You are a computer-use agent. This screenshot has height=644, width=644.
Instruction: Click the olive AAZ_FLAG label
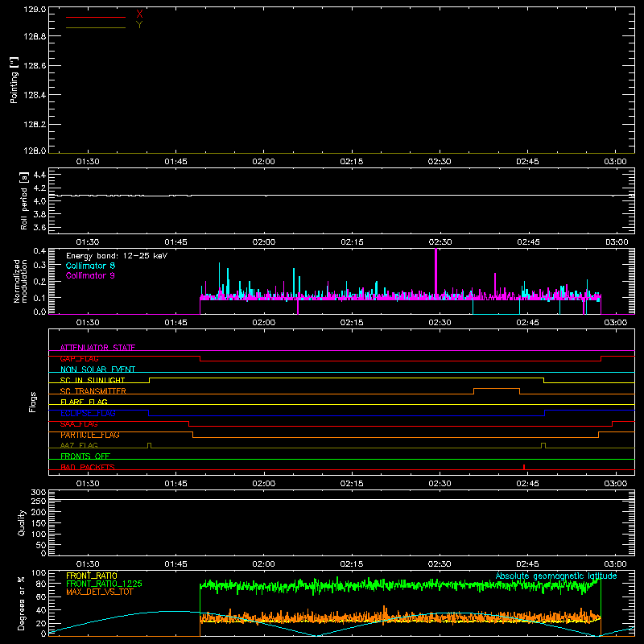[x=79, y=445]
